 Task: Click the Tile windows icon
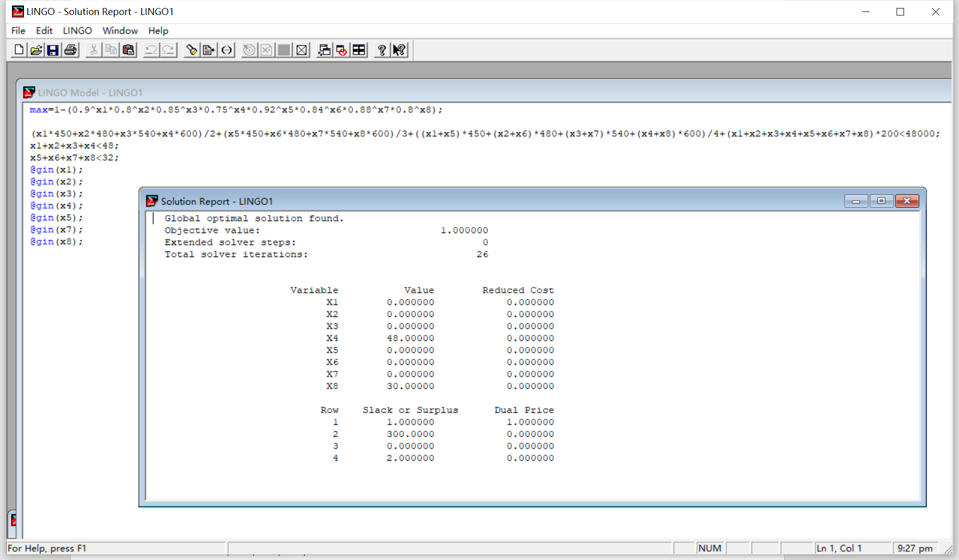pos(359,50)
